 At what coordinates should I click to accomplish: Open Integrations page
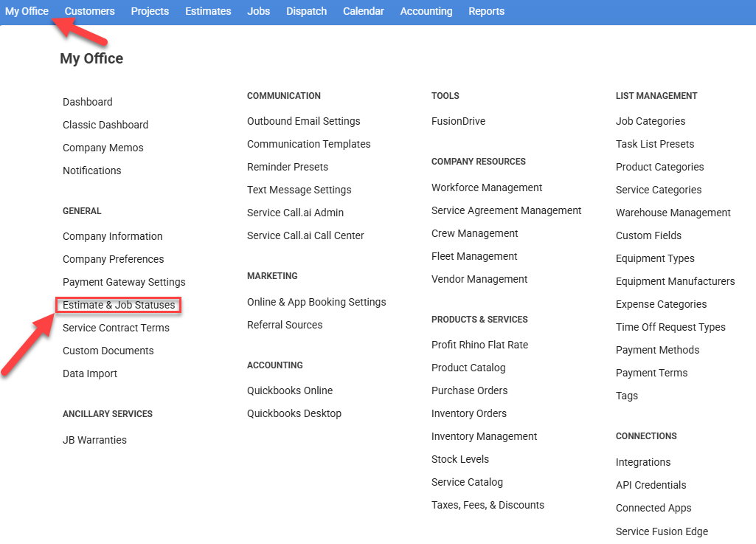[x=643, y=462]
